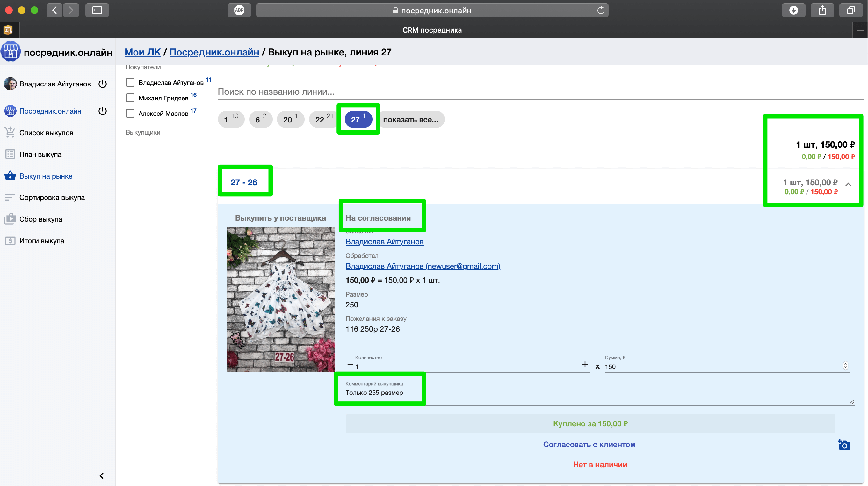Screen dimensions: 868x486
Task: Click the power icon next to Владислав Айтуганов
Action: pos(102,84)
